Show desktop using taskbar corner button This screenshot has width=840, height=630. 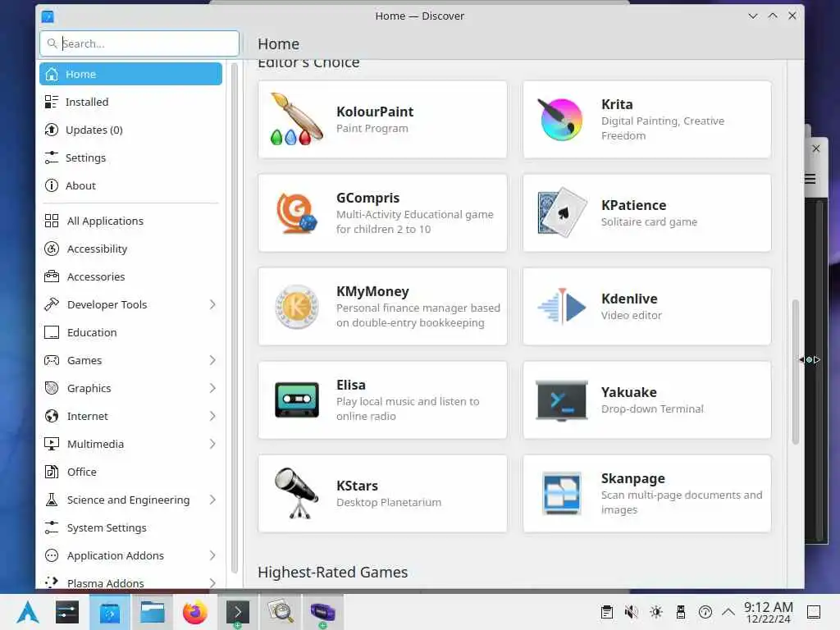pos(814,612)
